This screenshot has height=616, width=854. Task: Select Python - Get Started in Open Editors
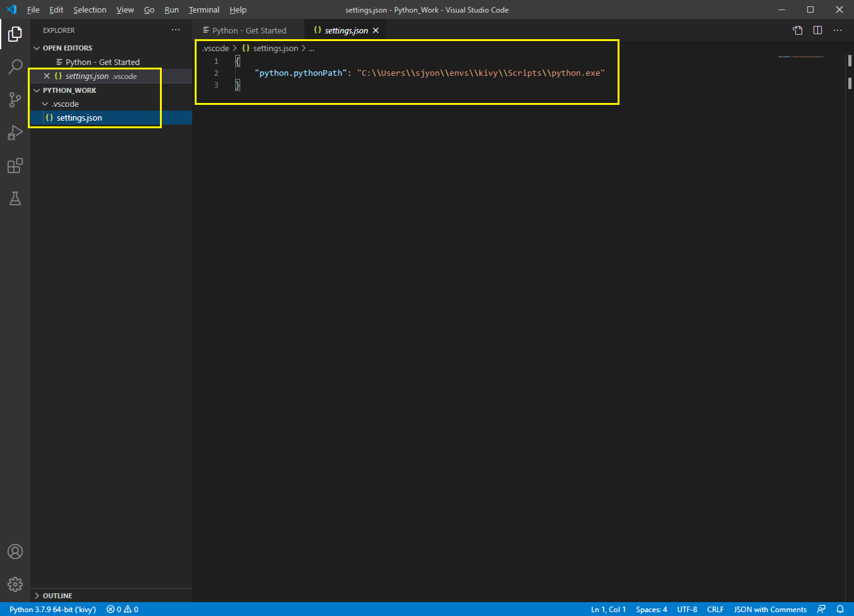[x=111, y=62]
